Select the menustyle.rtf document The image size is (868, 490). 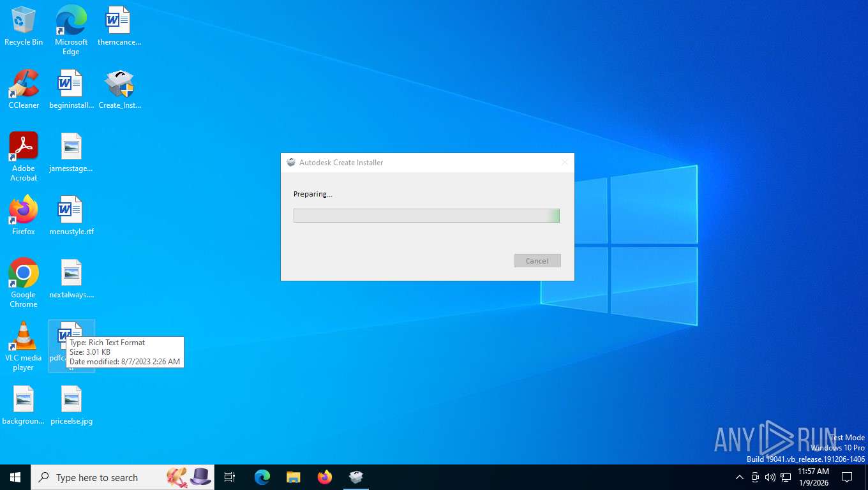click(71, 215)
